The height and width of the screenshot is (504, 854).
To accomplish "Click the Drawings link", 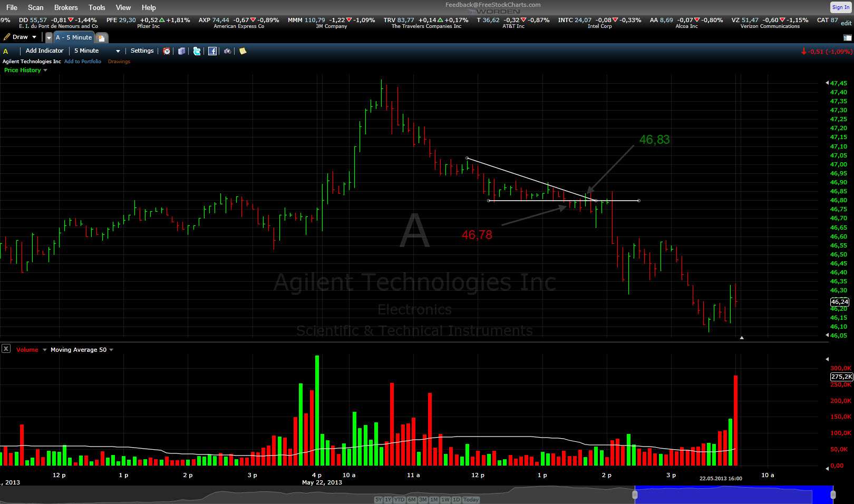I will point(119,62).
